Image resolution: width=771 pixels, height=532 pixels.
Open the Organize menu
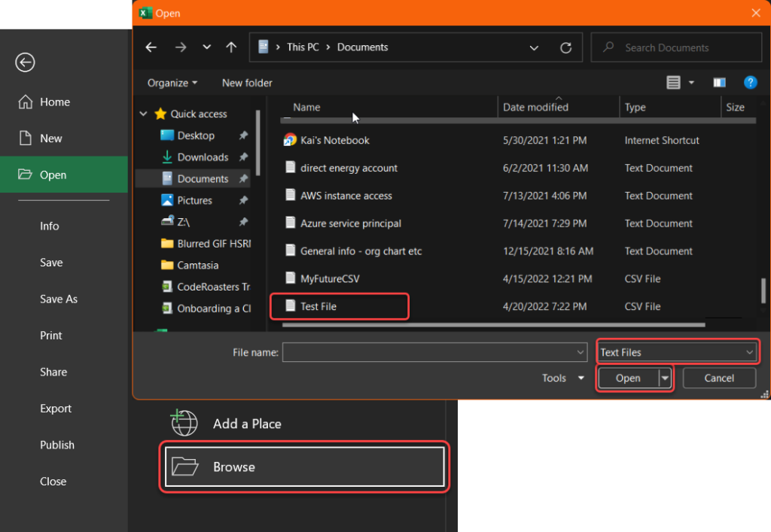pos(172,83)
